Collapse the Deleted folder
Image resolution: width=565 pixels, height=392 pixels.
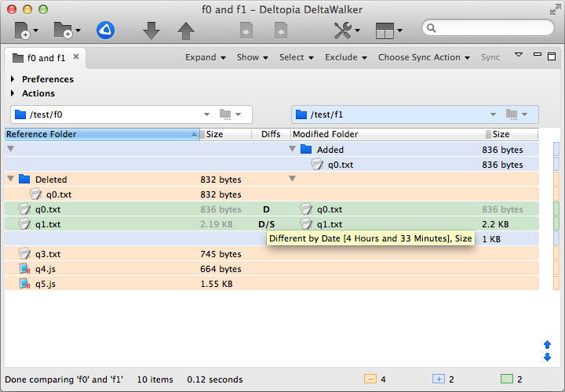tap(11, 179)
